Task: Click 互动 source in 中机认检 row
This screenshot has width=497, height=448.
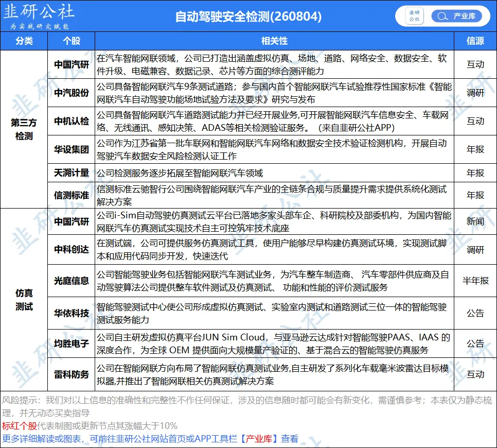Action: click(475, 121)
